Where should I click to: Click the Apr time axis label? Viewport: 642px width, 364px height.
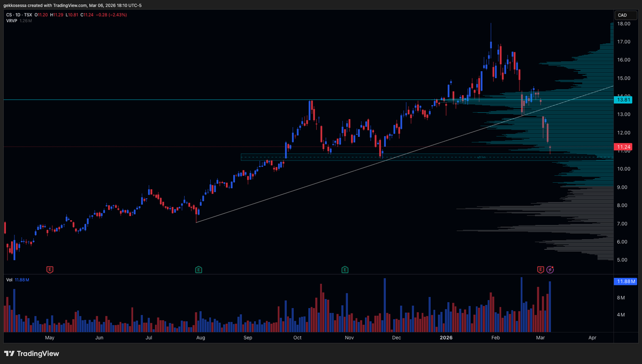coord(592,338)
